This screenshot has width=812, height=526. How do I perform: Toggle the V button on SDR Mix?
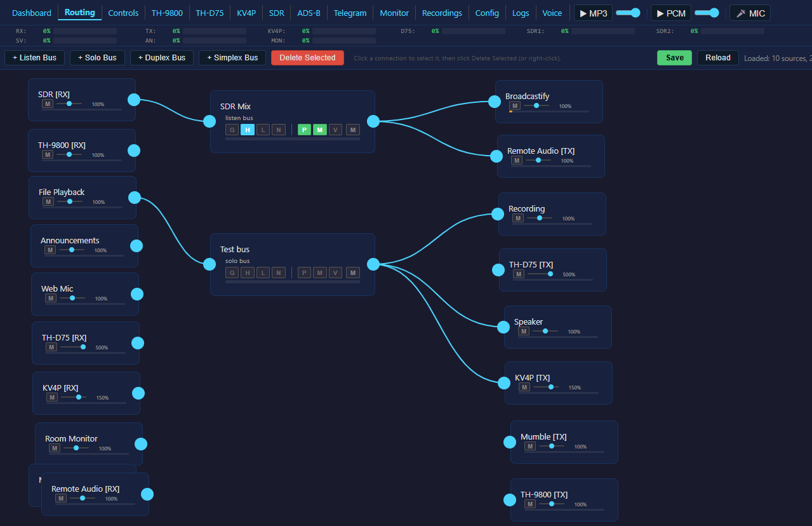coord(335,130)
